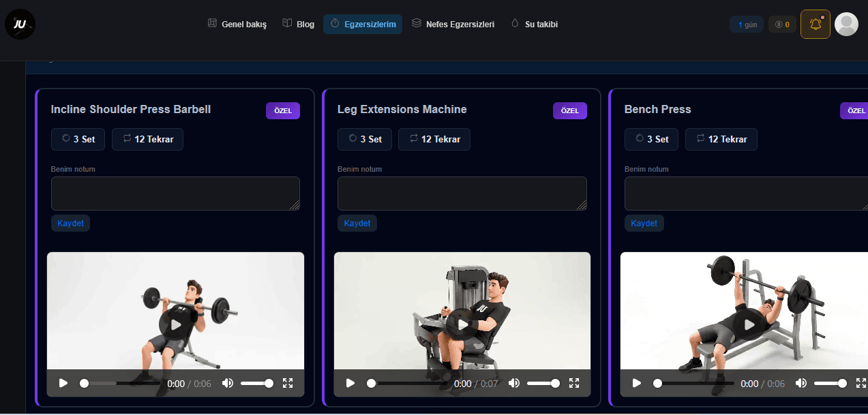
Task: Seek on the Incline Shoulder Press video progress bar
Action: click(x=120, y=384)
